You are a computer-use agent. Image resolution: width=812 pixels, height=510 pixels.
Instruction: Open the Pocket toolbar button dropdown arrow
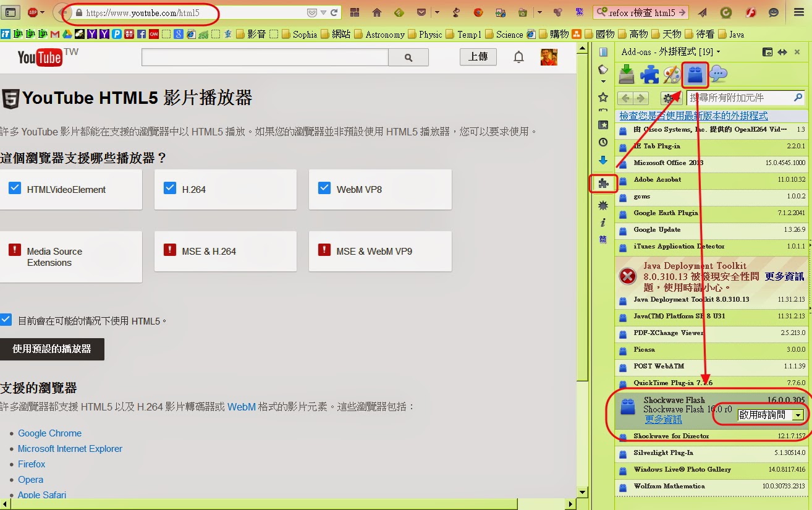point(437,12)
